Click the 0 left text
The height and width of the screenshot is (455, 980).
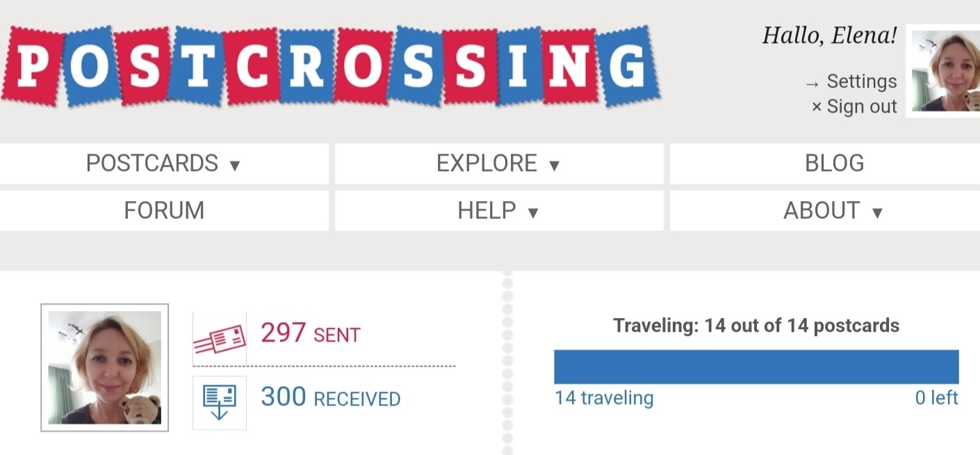[936, 399]
